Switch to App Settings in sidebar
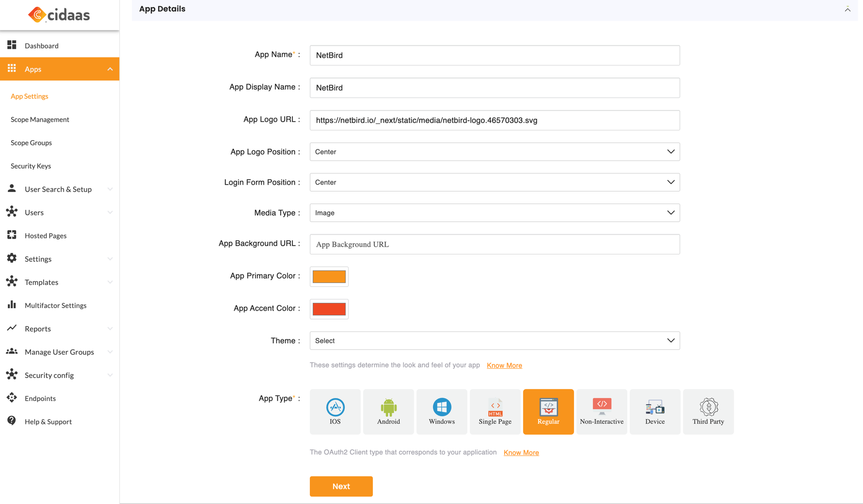The width and height of the screenshot is (863, 504). pyautogui.click(x=29, y=96)
